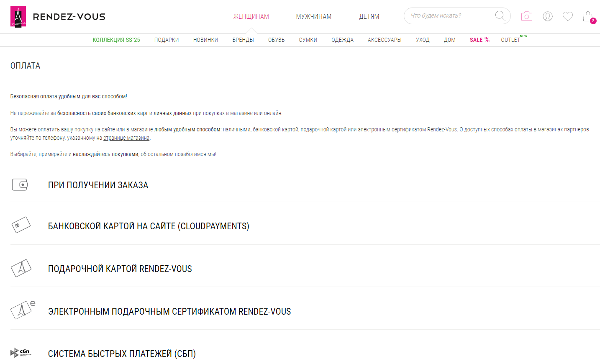Expand ПОДАРОЧНОЙ КАРТОЙ RENDEZ-VOUS section
The height and width of the screenshot is (364, 600).
point(120,269)
